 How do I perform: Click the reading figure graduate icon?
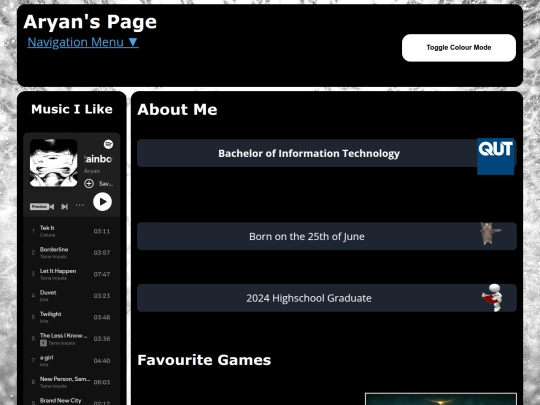pyautogui.click(x=492, y=298)
